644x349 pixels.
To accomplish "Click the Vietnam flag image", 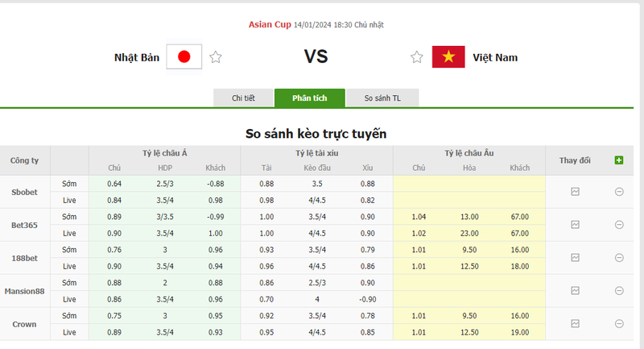I will (x=448, y=57).
